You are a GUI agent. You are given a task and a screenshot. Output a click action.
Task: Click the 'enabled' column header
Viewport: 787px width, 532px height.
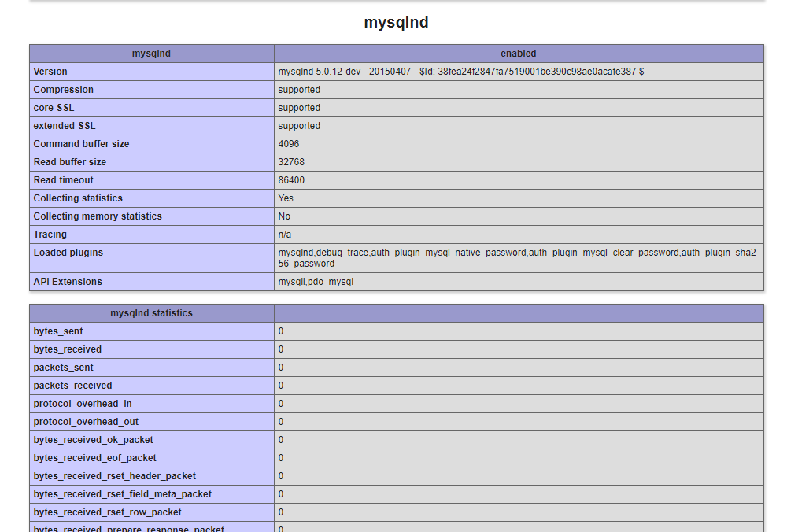[x=518, y=54]
